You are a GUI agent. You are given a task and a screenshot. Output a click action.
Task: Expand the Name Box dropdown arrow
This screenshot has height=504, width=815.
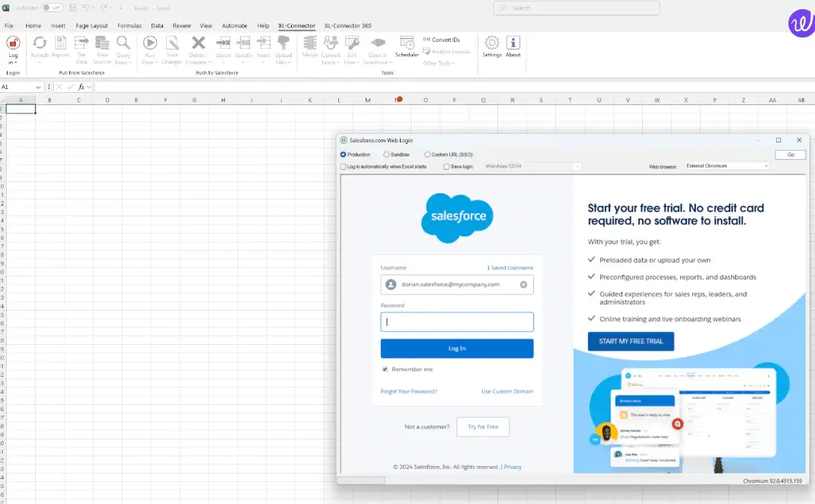(38, 88)
